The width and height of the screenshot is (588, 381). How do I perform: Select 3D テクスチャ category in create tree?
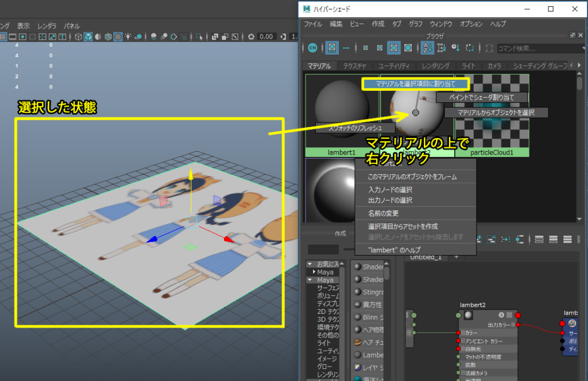coord(328,320)
